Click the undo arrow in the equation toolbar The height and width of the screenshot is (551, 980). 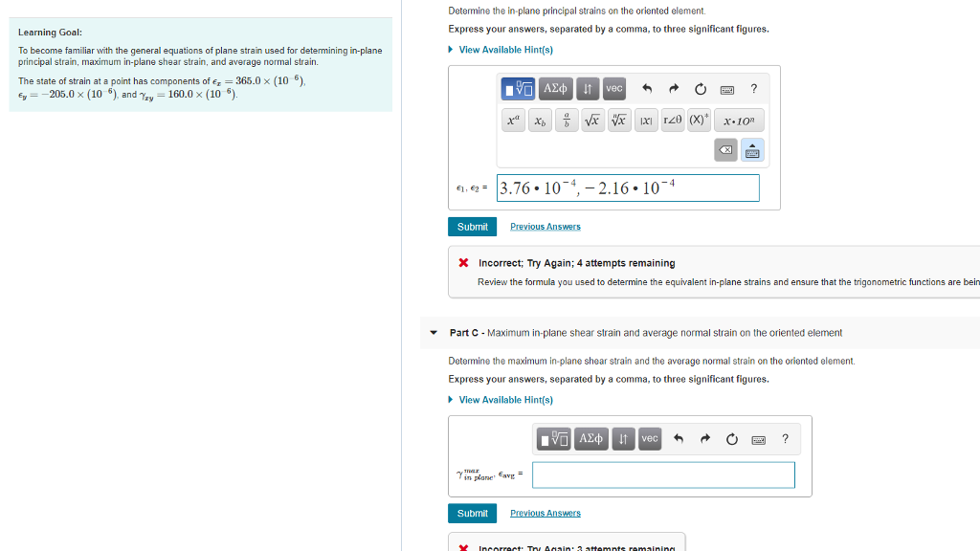click(x=647, y=88)
